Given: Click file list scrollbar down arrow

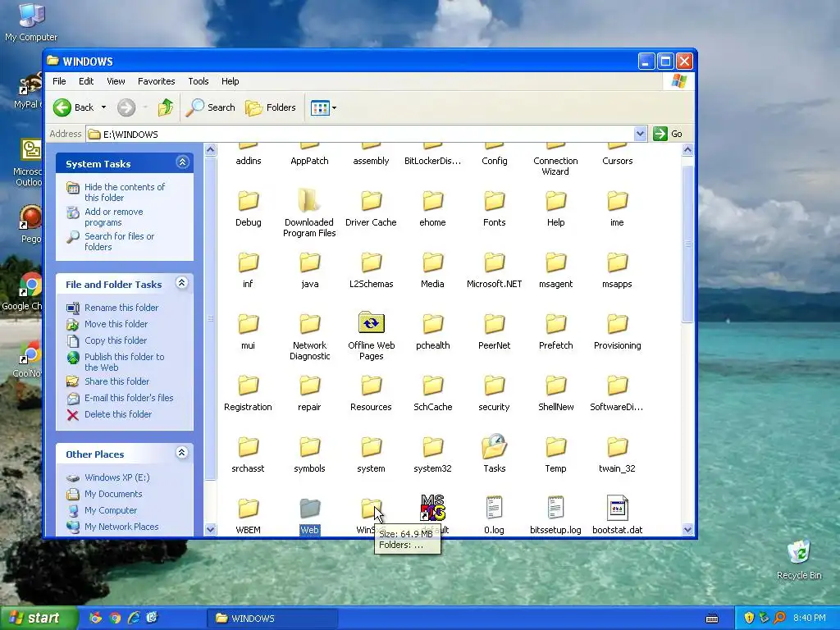Looking at the screenshot, I should pos(688,529).
